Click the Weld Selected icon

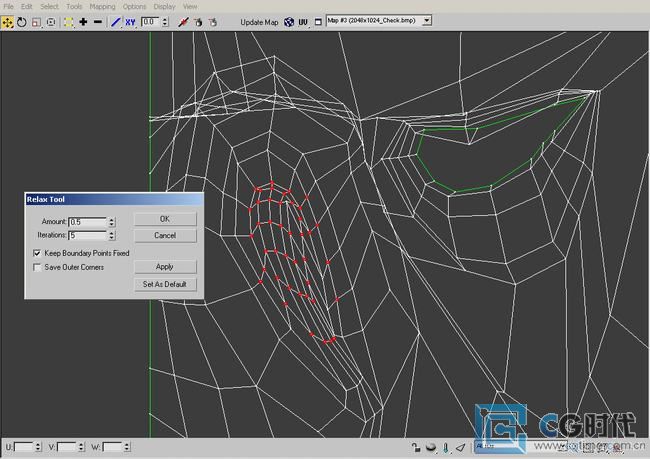213,22
